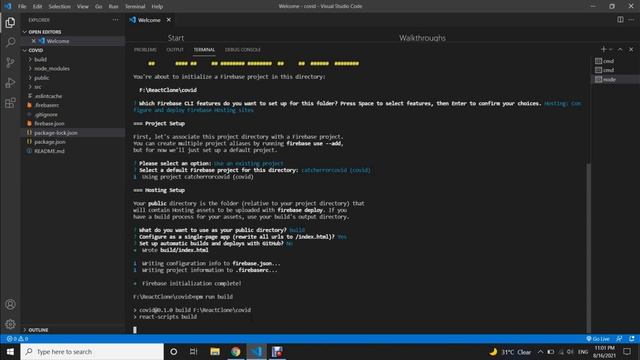Close the terminal panel
Viewport: 640px width, 360px height.
(x=631, y=49)
